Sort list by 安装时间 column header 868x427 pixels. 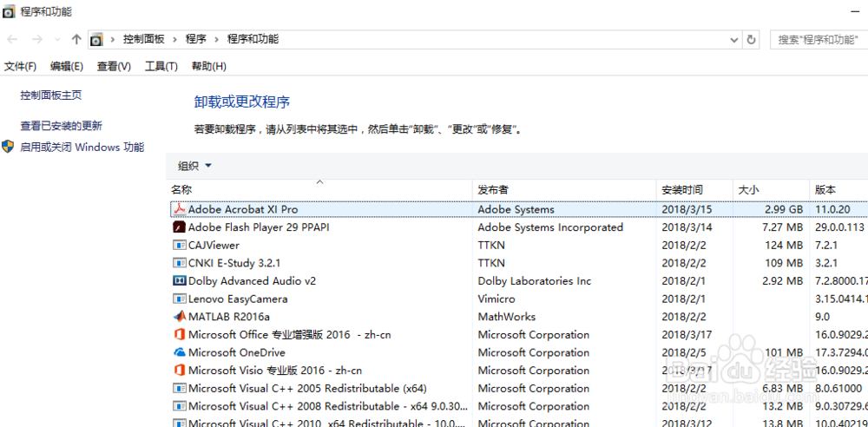tap(682, 189)
